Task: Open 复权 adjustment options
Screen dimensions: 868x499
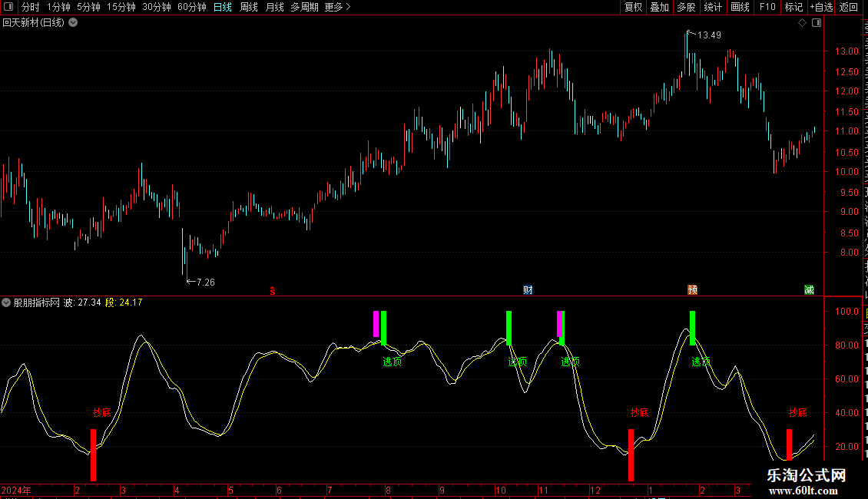Action: 633,7
